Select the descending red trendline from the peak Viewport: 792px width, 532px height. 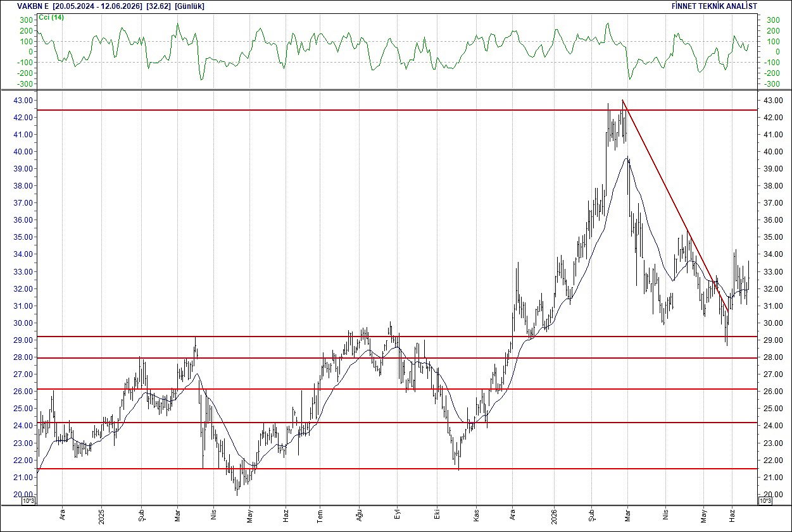[676, 206]
